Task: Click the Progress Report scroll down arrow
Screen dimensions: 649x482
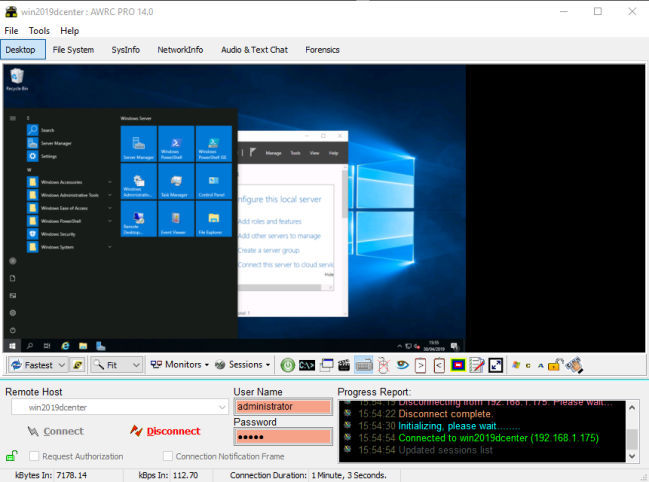Action: click(x=632, y=456)
